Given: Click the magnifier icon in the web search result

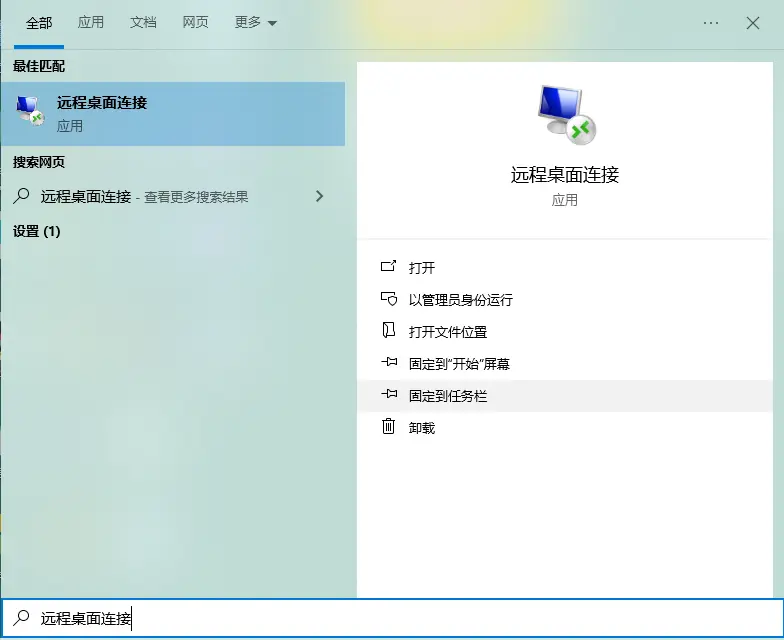Looking at the screenshot, I should [x=22, y=197].
